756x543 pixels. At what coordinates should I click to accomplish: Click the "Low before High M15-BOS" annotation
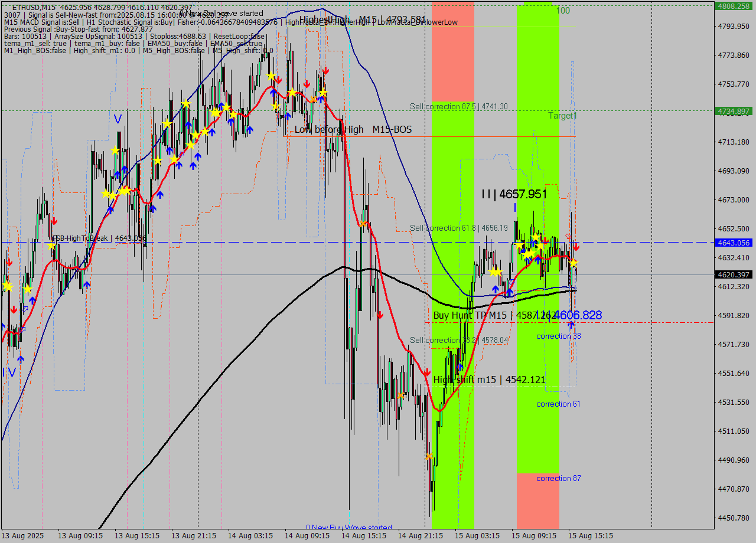tap(354, 129)
